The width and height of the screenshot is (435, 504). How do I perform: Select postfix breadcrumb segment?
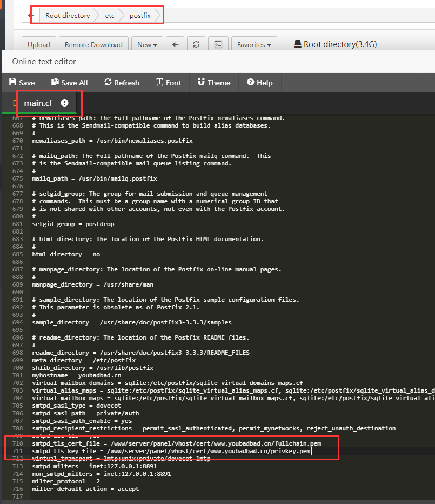[140, 16]
